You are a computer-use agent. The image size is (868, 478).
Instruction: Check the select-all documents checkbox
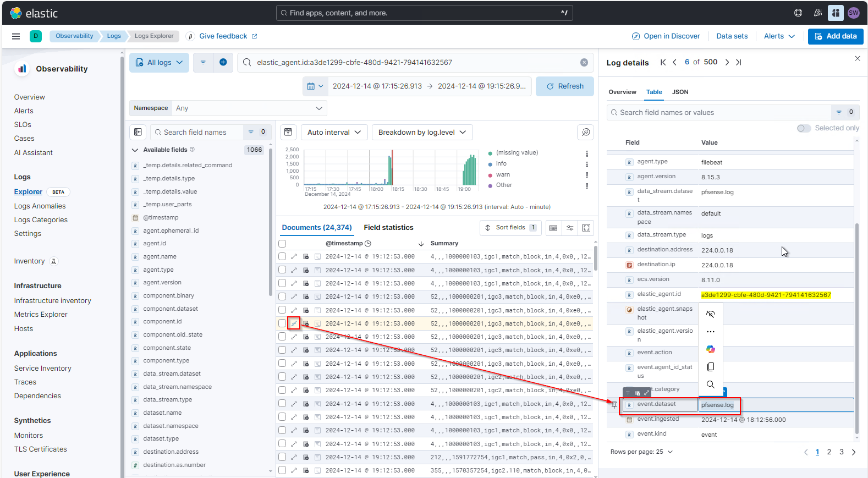[282, 244]
